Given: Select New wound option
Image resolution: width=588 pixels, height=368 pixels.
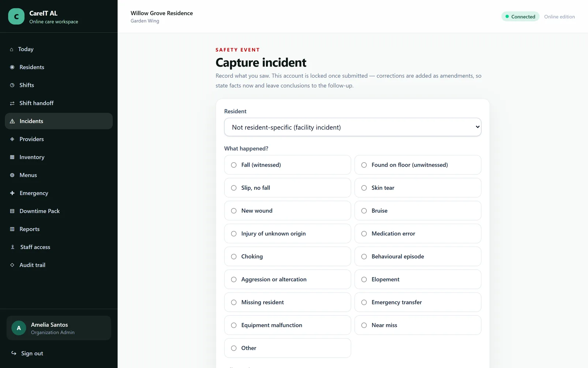Looking at the screenshot, I should tap(287, 210).
